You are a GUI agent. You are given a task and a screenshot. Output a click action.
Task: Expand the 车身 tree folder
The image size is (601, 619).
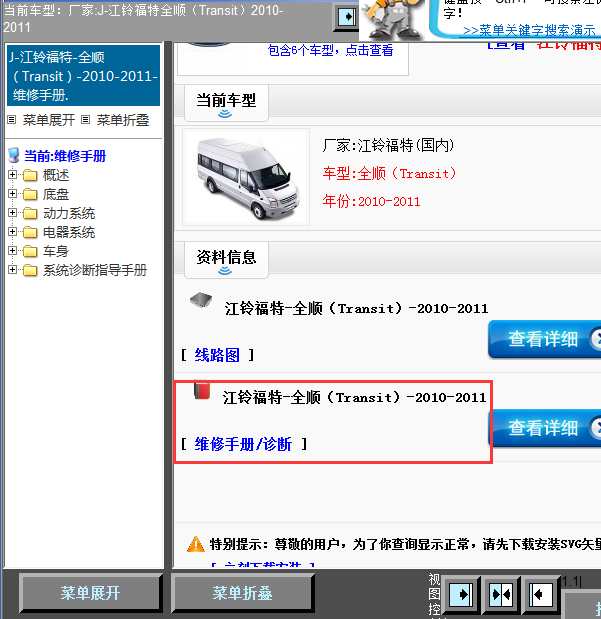click(x=12, y=250)
